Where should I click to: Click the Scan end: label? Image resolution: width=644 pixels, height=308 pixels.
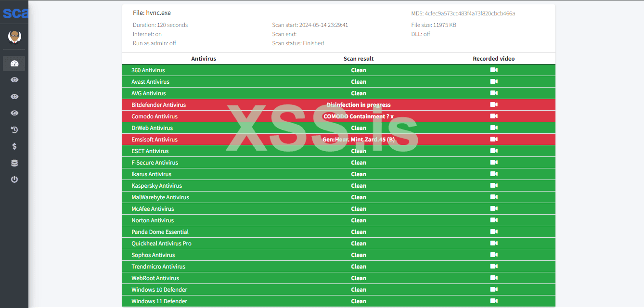(x=284, y=34)
